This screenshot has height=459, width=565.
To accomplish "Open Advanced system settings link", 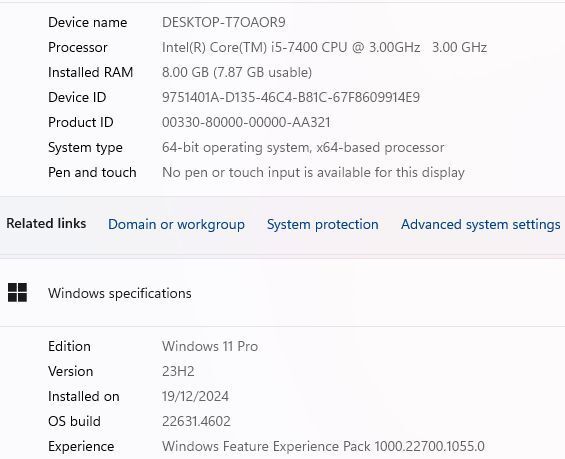I will [481, 224].
